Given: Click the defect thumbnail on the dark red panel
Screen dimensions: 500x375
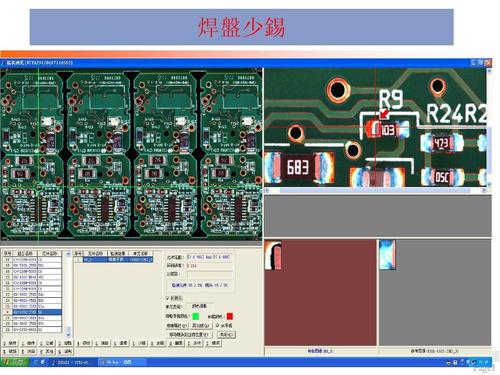Looking at the screenshot, I should pyautogui.click(x=273, y=255).
